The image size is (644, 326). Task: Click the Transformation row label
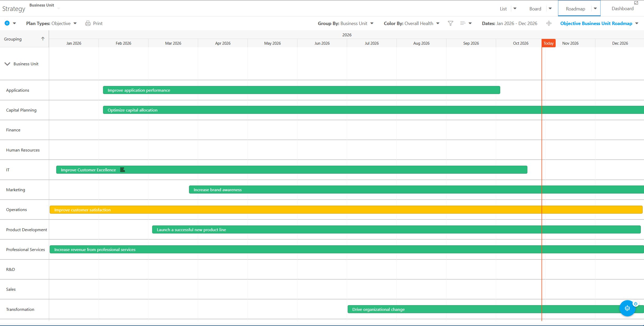pos(20,309)
